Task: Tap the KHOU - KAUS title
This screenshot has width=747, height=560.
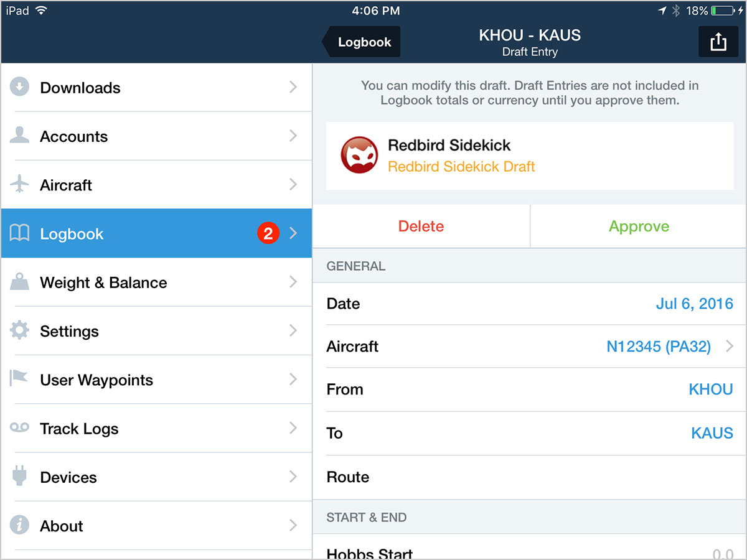Action: 530,35
